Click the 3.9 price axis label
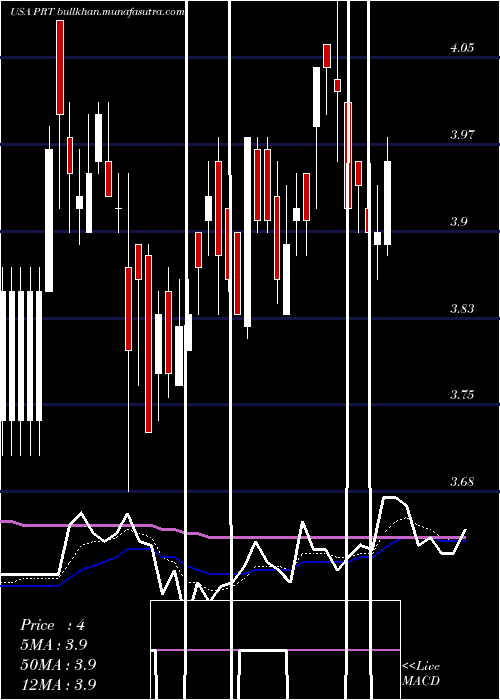The height and width of the screenshot is (700, 500). point(458,221)
